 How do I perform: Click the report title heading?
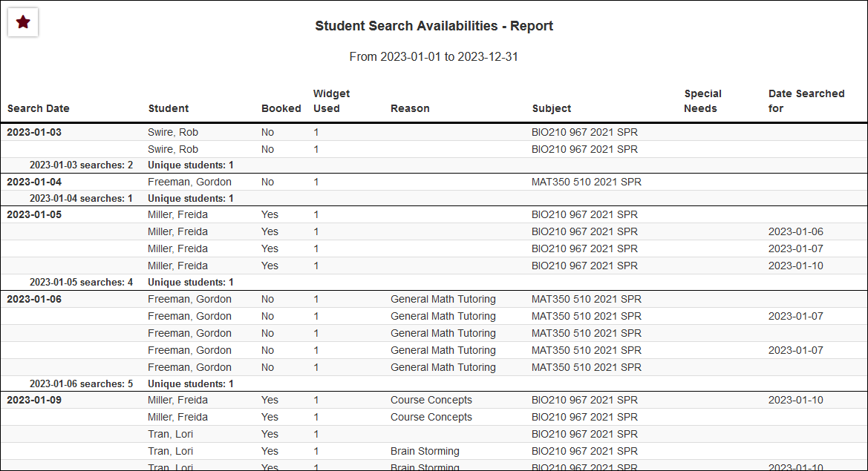[x=434, y=26]
